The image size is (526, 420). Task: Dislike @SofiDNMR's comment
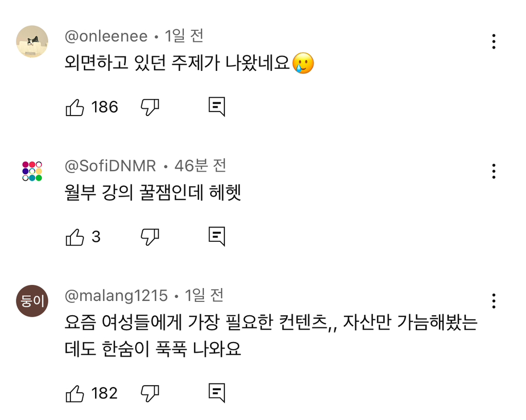[150, 236]
